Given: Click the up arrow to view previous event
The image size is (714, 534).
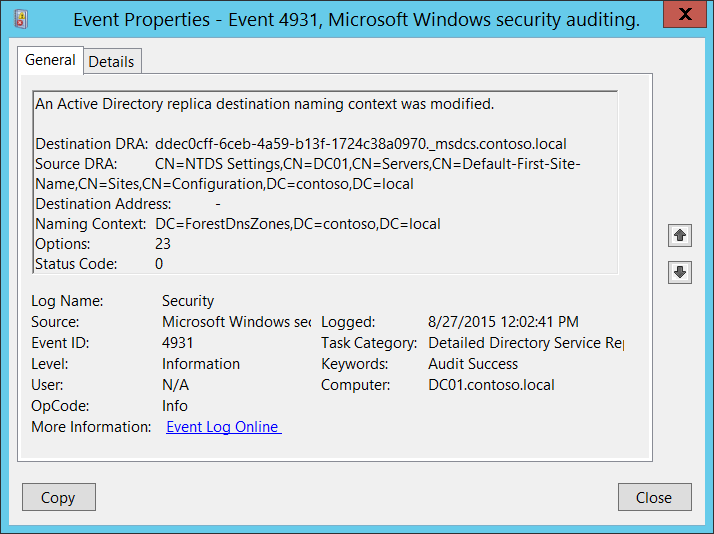Looking at the screenshot, I should (680, 235).
